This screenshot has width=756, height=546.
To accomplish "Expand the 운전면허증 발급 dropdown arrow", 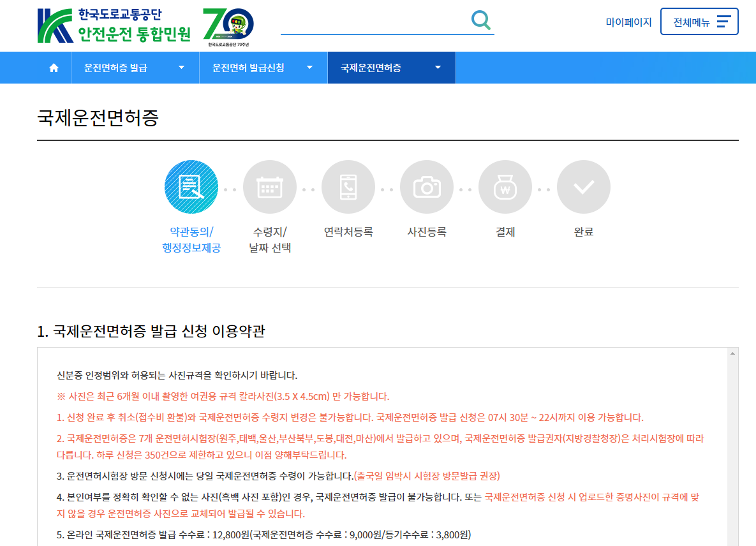I will click(182, 68).
